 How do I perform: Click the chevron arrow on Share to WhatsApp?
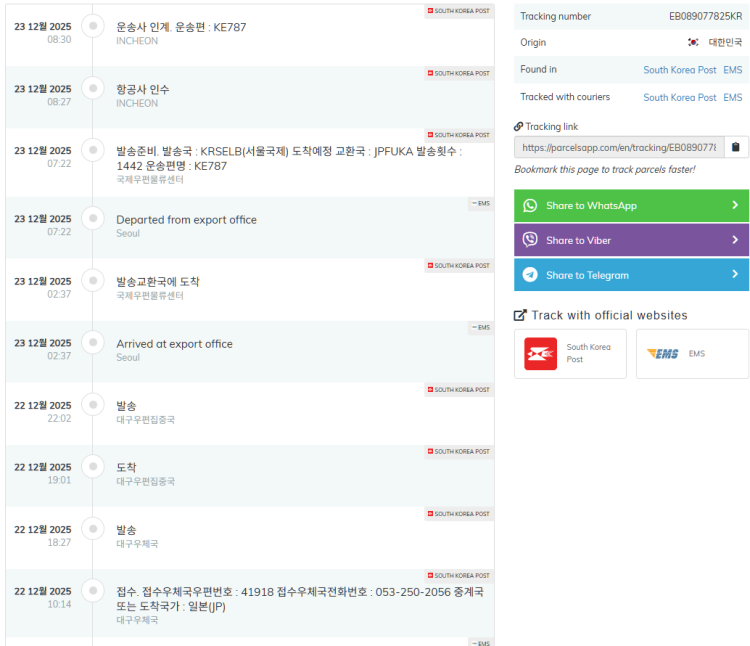[x=735, y=205]
